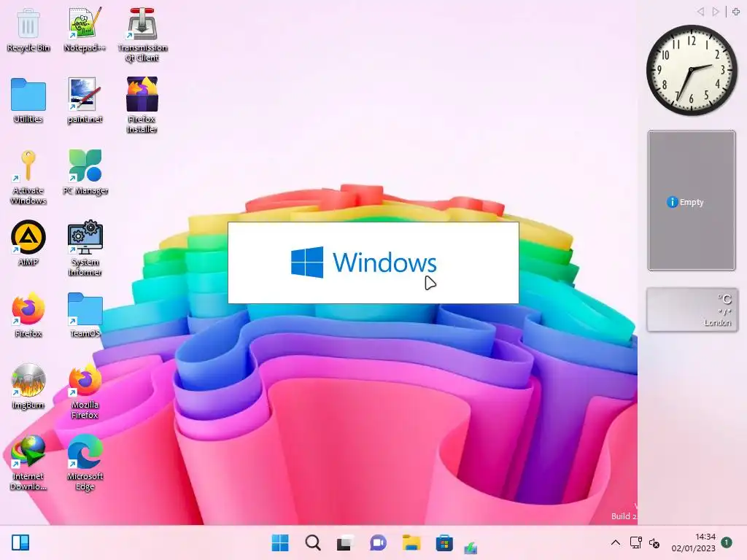
Task: Add a gadget with the plus button
Action: click(x=736, y=12)
